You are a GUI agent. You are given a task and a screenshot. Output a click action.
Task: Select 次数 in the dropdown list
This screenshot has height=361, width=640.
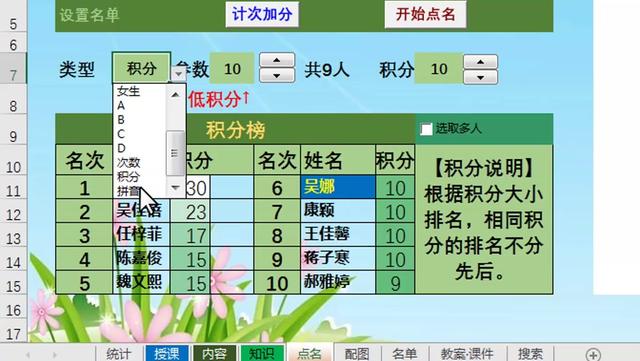click(x=128, y=163)
